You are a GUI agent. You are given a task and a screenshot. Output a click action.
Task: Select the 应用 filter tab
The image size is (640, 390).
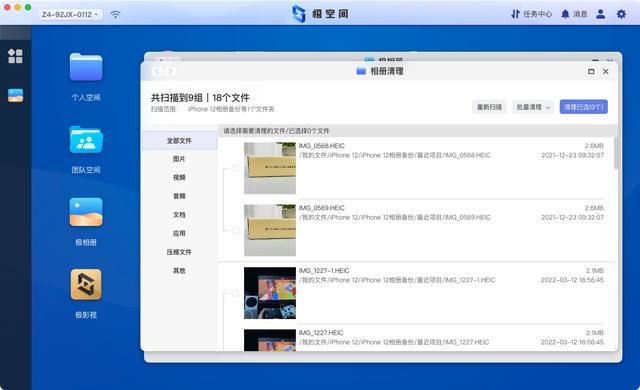(179, 233)
